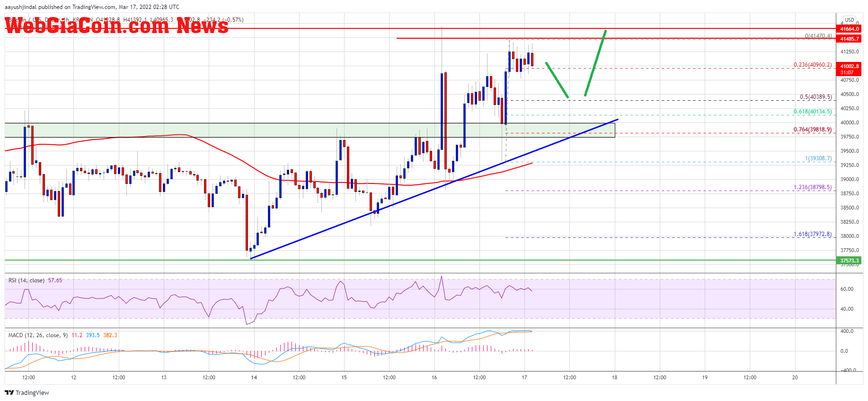
Task: Click the 38000.0 price axis label
Action: [x=850, y=236]
